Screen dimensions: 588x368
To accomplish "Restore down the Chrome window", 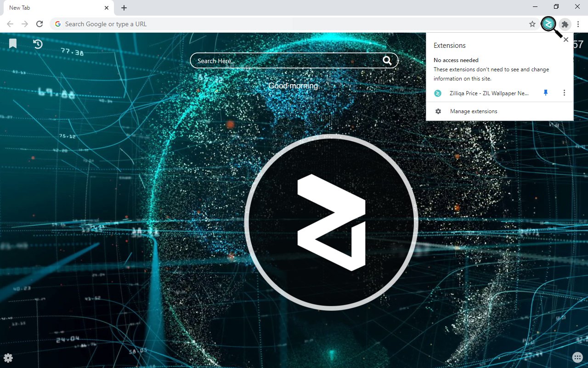I will point(556,7).
